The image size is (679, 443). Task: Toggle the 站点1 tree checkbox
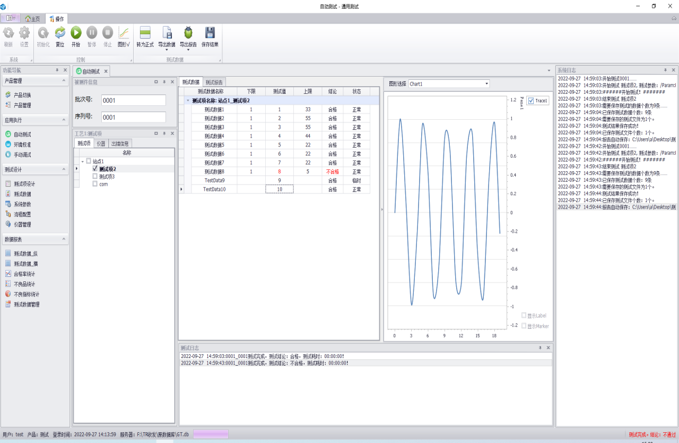[x=88, y=161]
